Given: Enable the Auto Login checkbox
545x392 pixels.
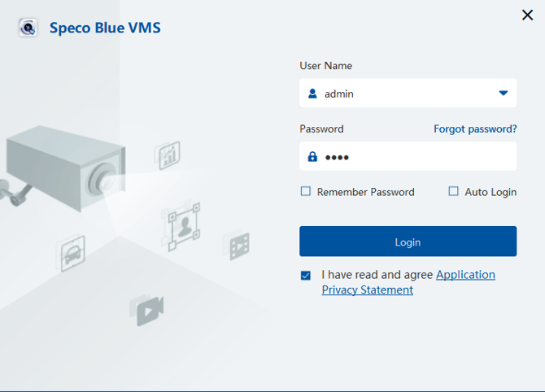Looking at the screenshot, I should (454, 192).
